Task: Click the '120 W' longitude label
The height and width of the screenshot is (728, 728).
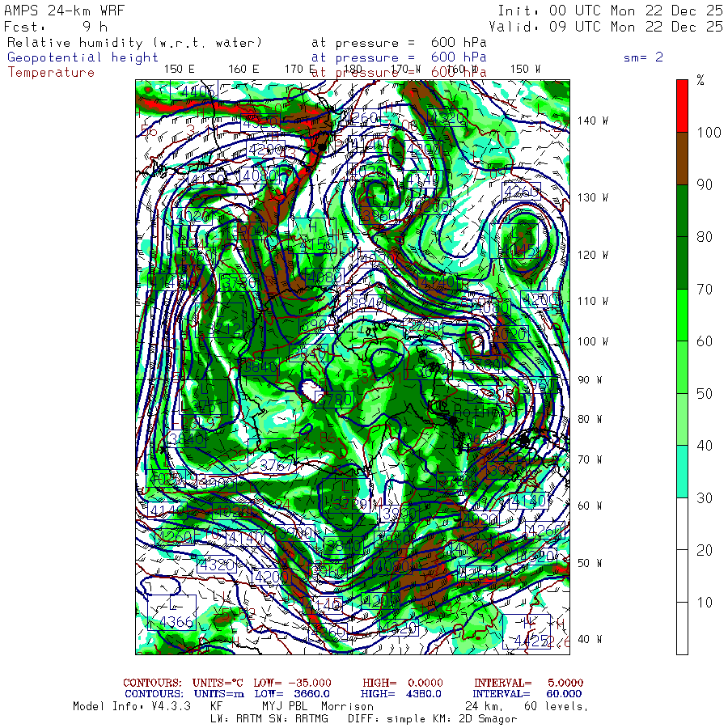Action: click(592, 255)
